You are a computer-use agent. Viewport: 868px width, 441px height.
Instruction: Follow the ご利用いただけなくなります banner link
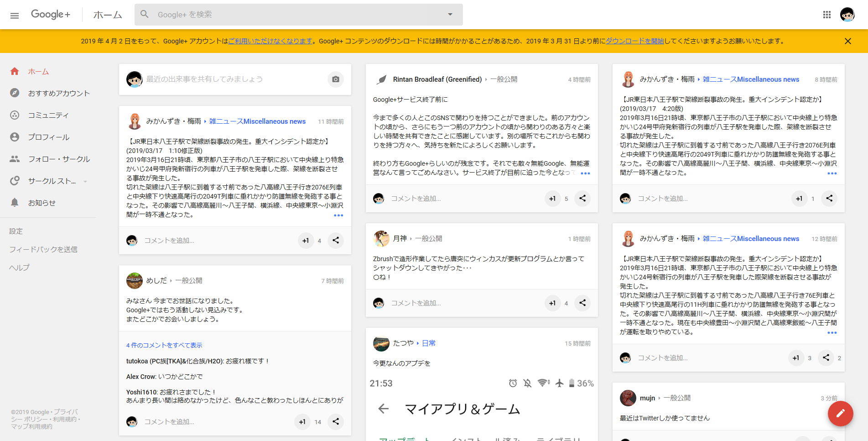pos(270,41)
